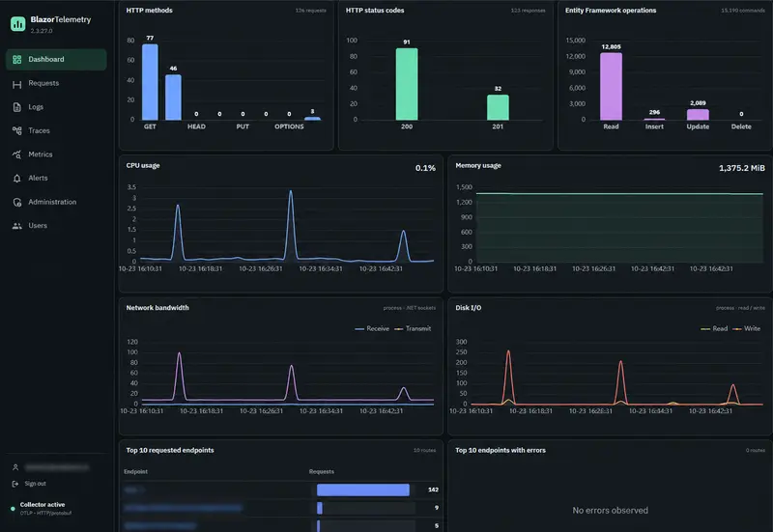Click the Insert bar showing 296
Image resolution: width=773 pixels, height=532 pixels.
point(654,119)
